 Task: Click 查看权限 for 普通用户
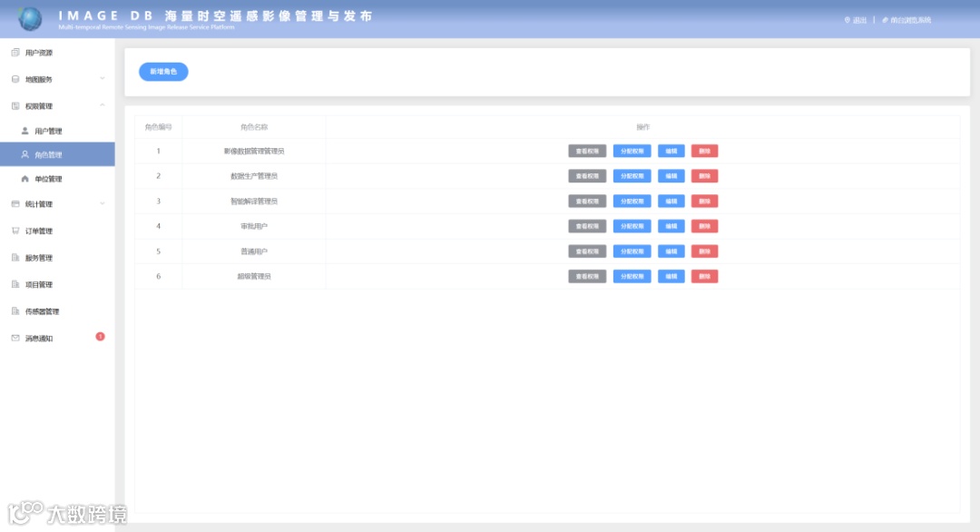click(x=587, y=251)
